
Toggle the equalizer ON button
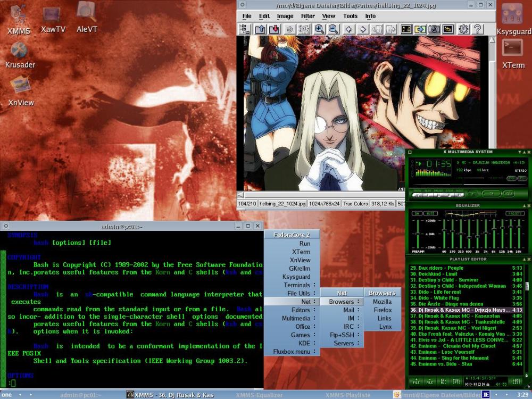[x=417, y=213]
